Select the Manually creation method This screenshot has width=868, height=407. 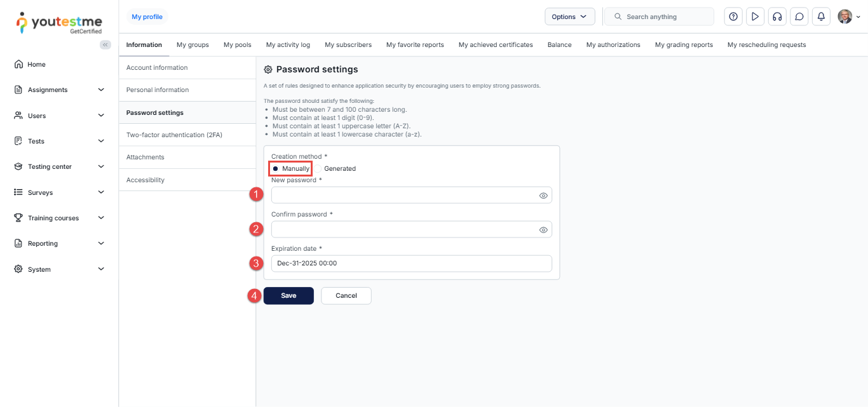[x=276, y=169]
